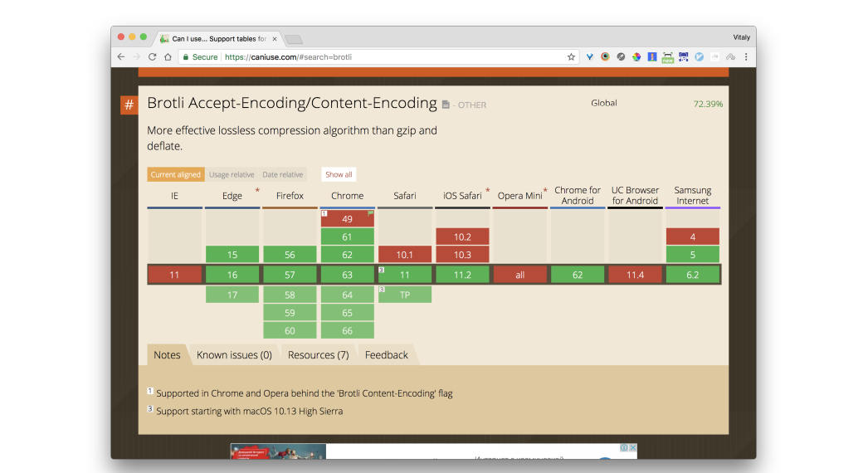Screen dimensions: 868x473
Task: Click the 'iOS Safari' column header
Action: (x=462, y=196)
